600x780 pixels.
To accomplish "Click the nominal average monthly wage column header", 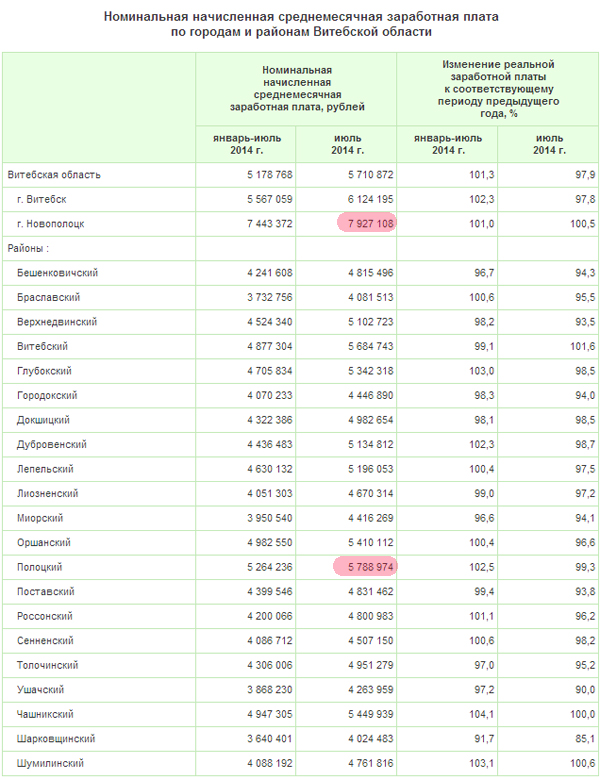I will click(297, 89).
